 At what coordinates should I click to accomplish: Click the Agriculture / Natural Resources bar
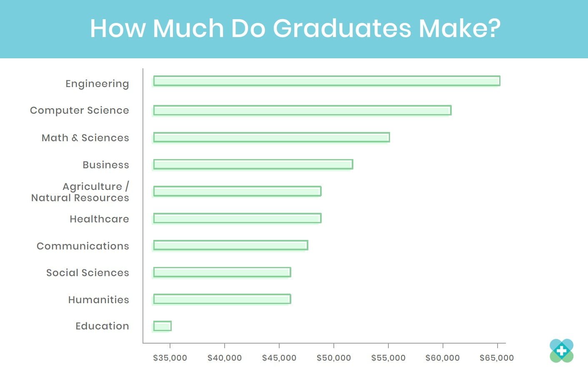pos(237,191)
